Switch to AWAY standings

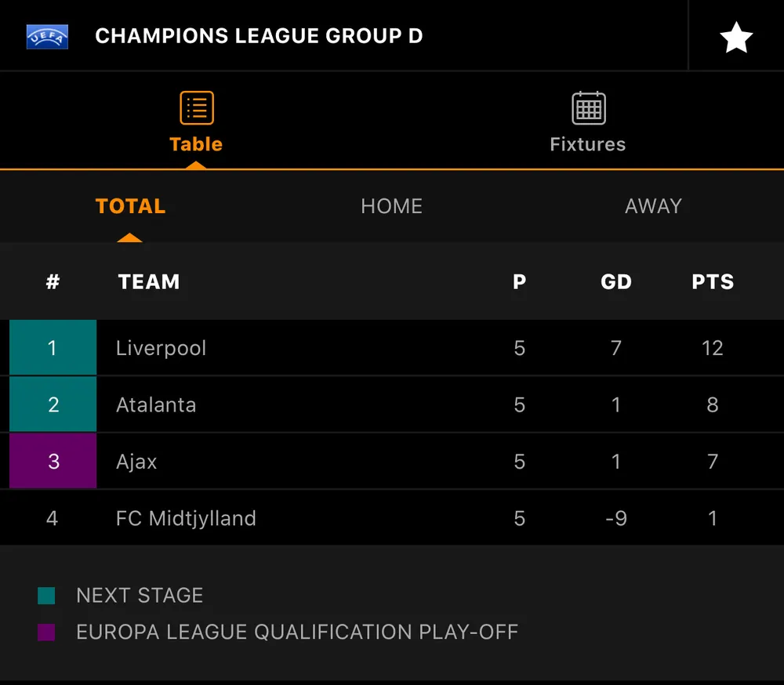click(x=653, y=206)
